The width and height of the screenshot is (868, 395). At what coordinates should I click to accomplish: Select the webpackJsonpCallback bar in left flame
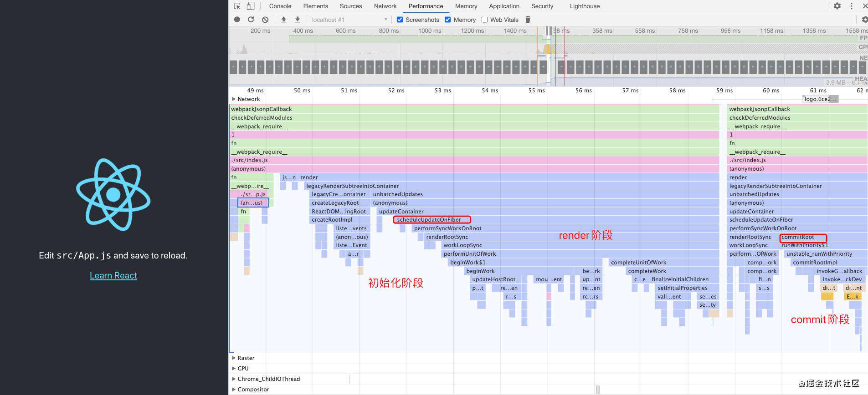pyautogui.click(x=474, y=109)
